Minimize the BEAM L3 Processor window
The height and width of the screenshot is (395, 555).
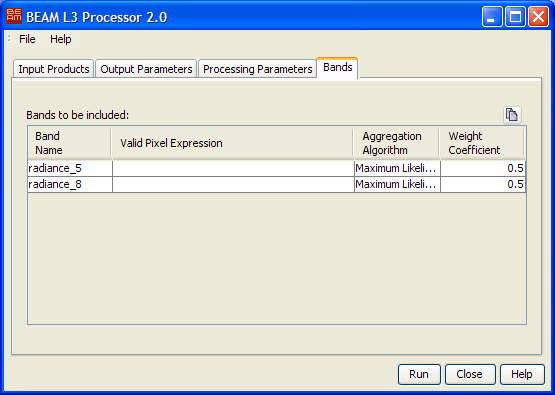(492, 17)
